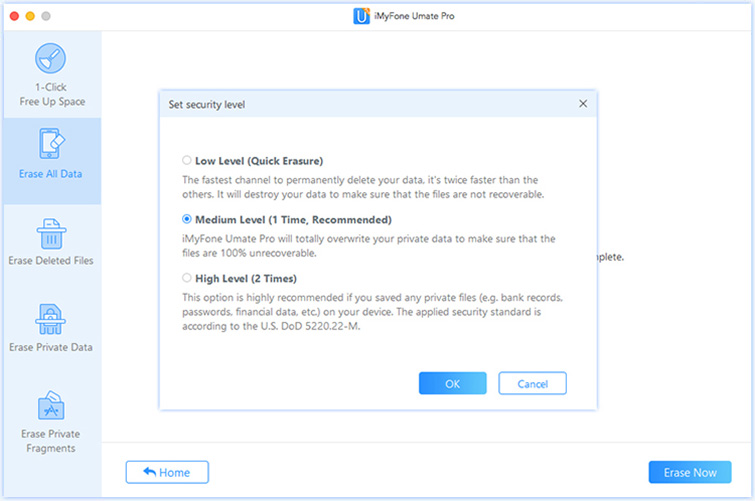Select the Erase All Data phone icon
Viewport: 755px width, 501px height.
[x=52, y=144]
